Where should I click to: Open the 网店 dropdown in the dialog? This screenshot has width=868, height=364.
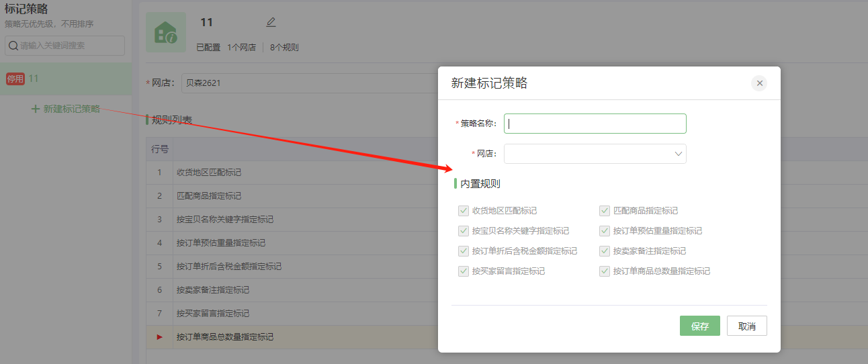pyautogui.click(x=595, y=154)
